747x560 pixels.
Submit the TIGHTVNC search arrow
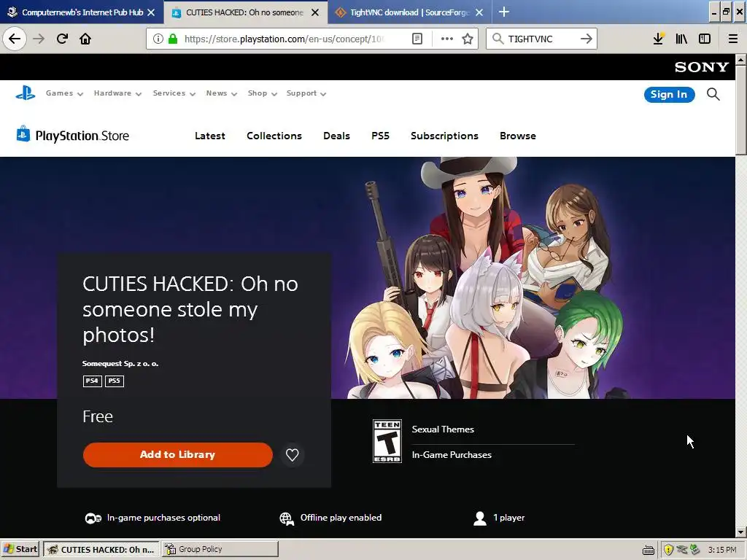click(x=587, y=39)
